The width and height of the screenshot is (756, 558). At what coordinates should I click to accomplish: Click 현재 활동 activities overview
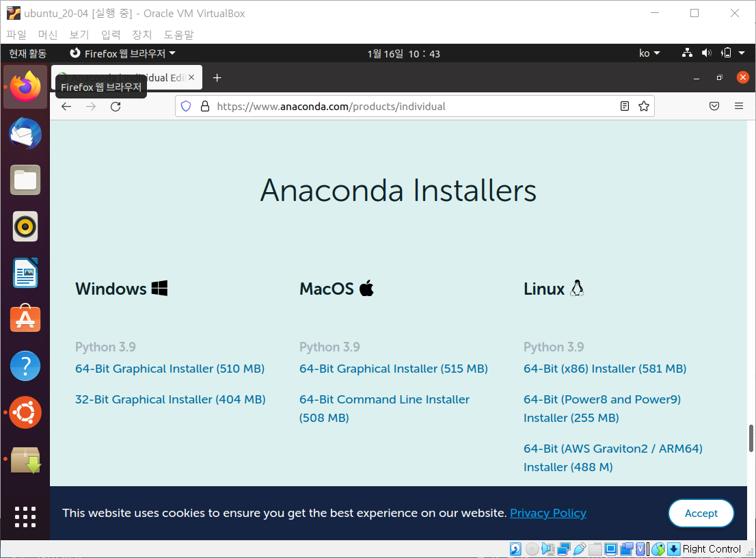tap(27, 53)
